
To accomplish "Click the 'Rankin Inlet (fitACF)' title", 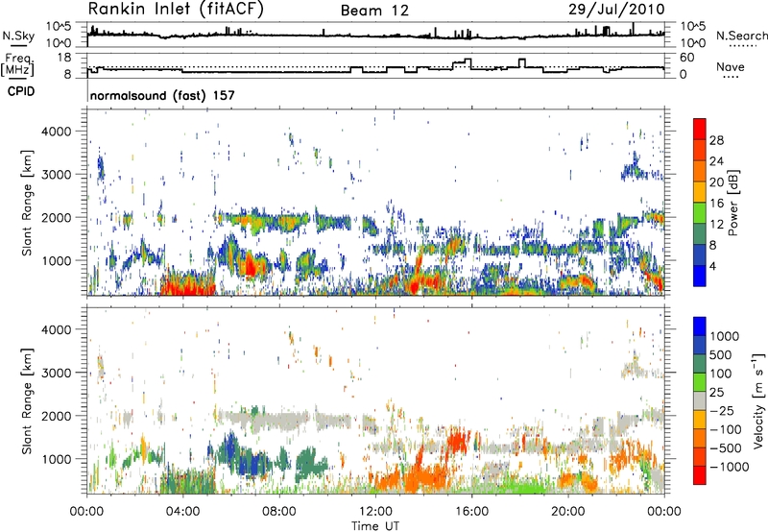I will pyautogui.click(x=176, y=10).
